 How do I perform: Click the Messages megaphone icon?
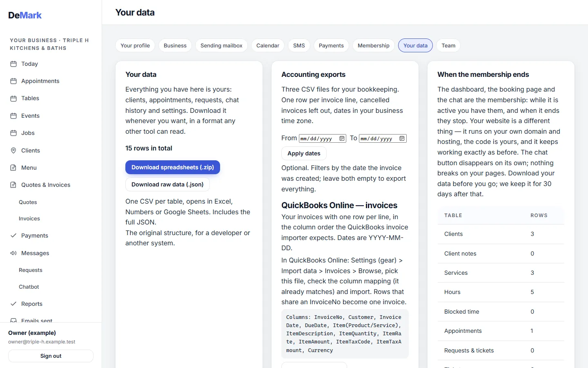(x=13, y=253)
